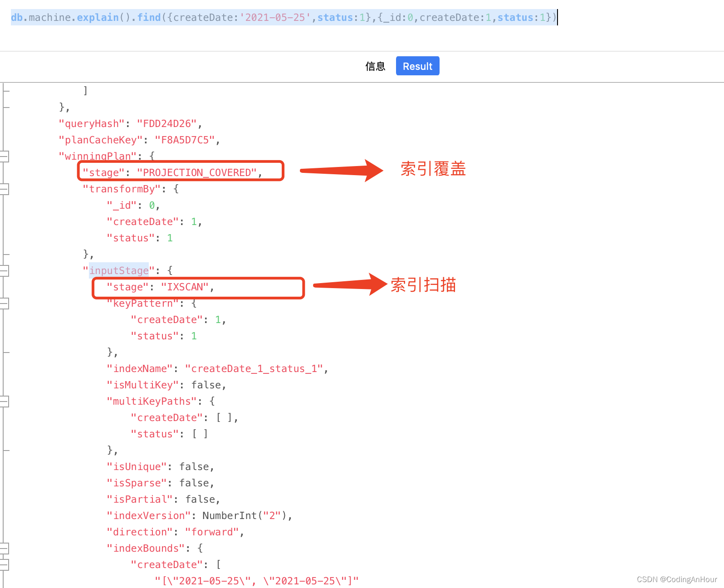This screenshot has width=724, height=588.
Task: Click the indexName "createDate_1_status_1" value
Action: (x=254, y=368)
